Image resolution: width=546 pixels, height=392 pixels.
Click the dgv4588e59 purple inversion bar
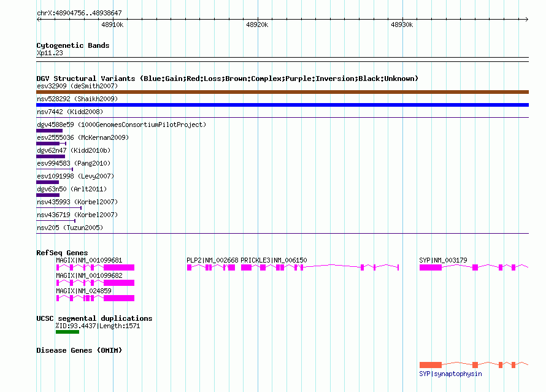click(50, 131)
